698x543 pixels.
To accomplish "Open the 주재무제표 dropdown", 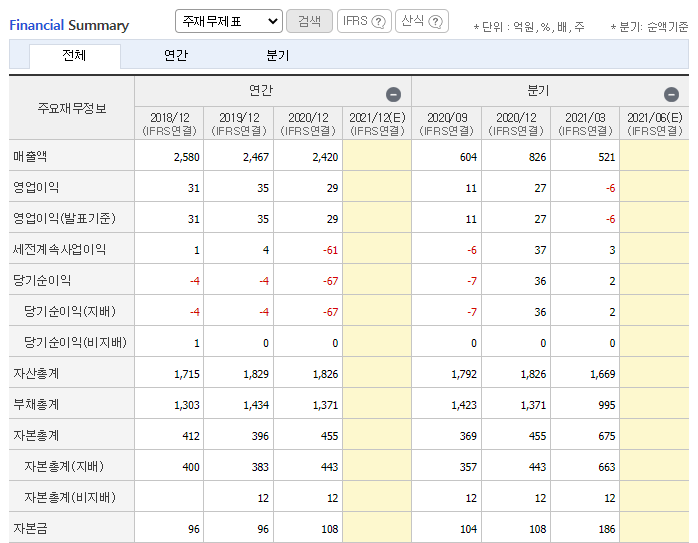I will click(229, 21).
